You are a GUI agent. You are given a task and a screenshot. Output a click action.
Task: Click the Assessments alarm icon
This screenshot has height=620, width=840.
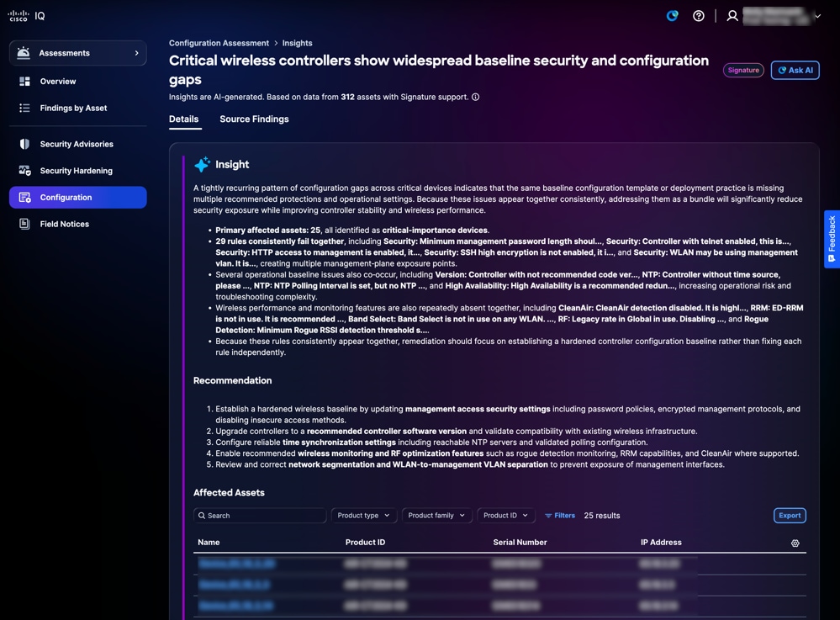24,52
